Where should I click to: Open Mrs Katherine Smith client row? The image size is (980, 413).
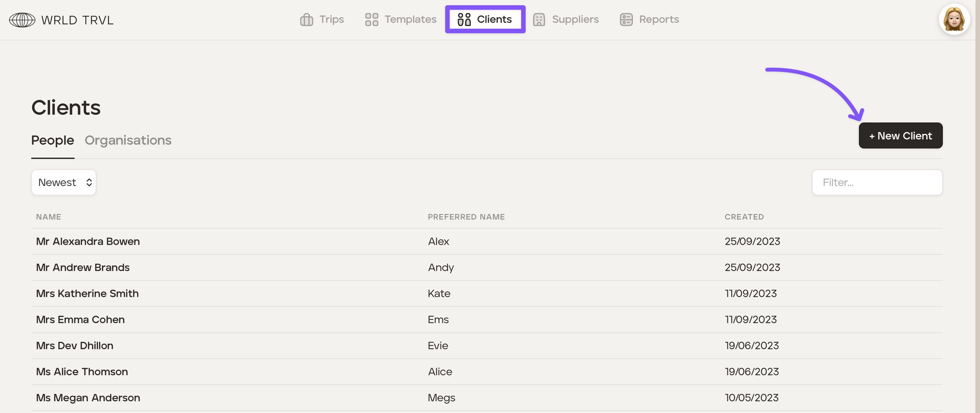pyautogui.click(x=87, y=293)
